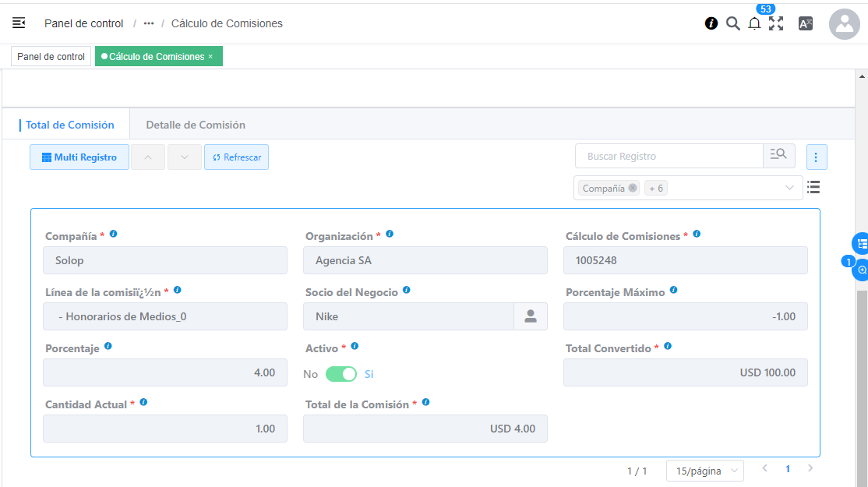Open the 15/página page size dropdown
The width and height of the screenshot is (868, 487).
click(x=704, y=471)
